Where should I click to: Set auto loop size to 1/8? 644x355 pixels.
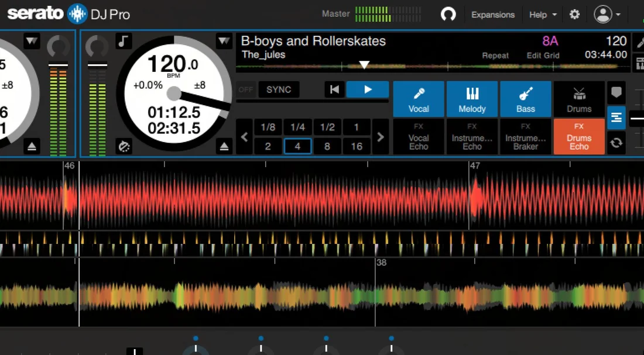click(268, 127)
